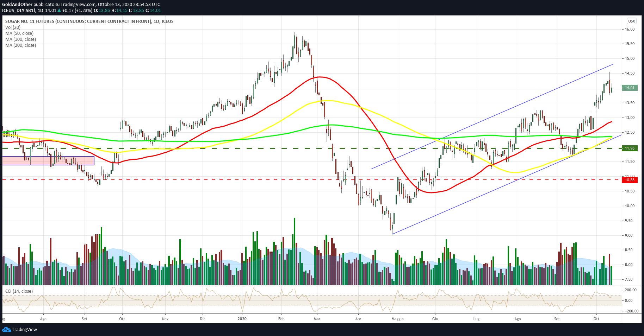
Task: Click the Nov label on the time axis
Action: 165,319
